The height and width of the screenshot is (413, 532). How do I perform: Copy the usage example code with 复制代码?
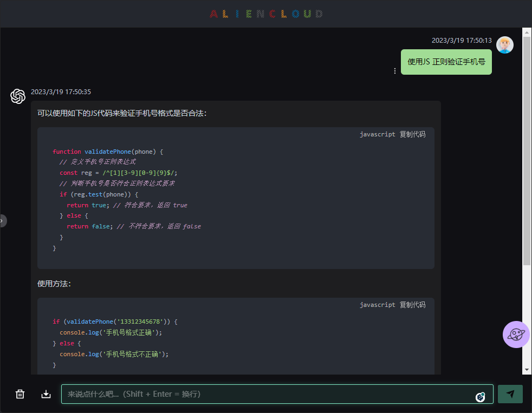click(x=412, y=305)
